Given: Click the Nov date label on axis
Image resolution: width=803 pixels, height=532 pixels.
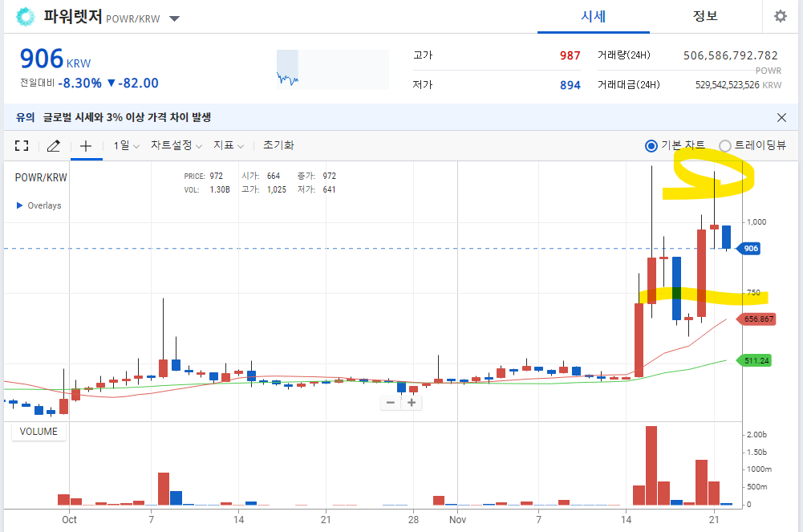Looking at the screenshot, I should click(x=457, y=520).
